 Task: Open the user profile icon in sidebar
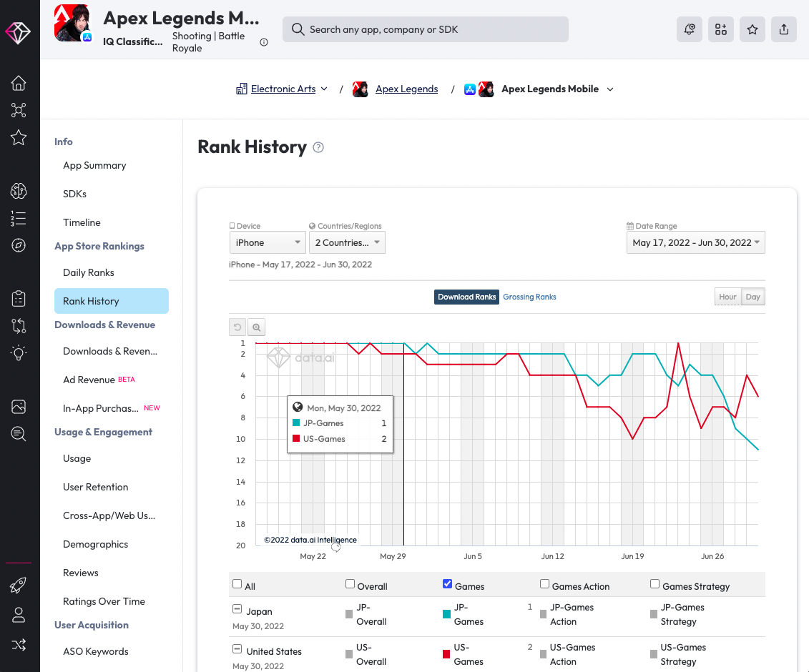point(19,615)
